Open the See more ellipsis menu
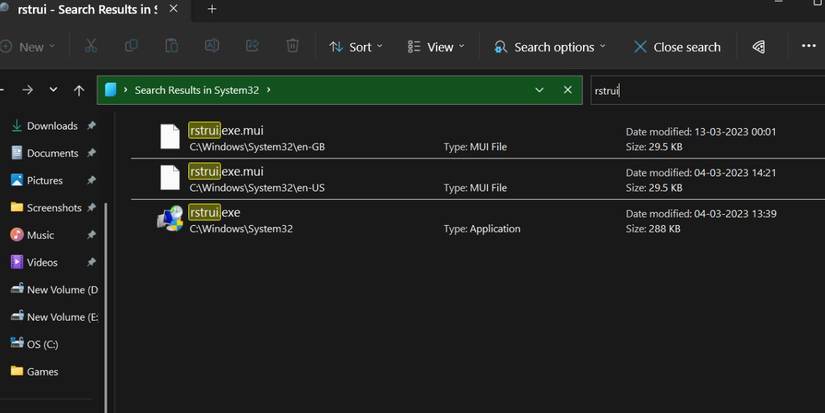The image size is (825, 413). 808,46
